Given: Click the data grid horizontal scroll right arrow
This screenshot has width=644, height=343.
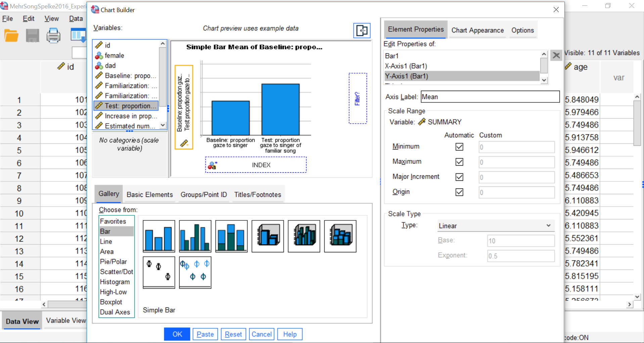Looking at the screenshot, I should [630, 304].
